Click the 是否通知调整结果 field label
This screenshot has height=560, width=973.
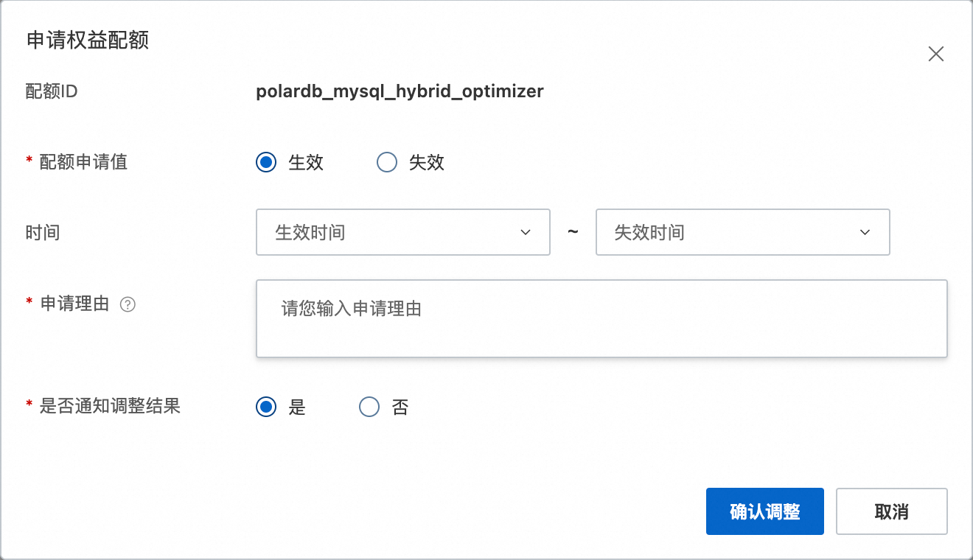110,405
